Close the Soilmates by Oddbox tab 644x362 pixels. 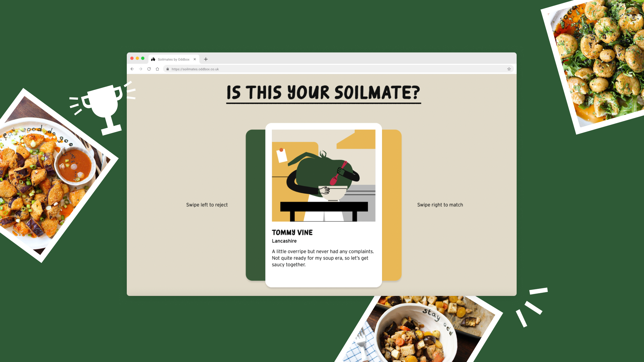(x=195, y=59)
